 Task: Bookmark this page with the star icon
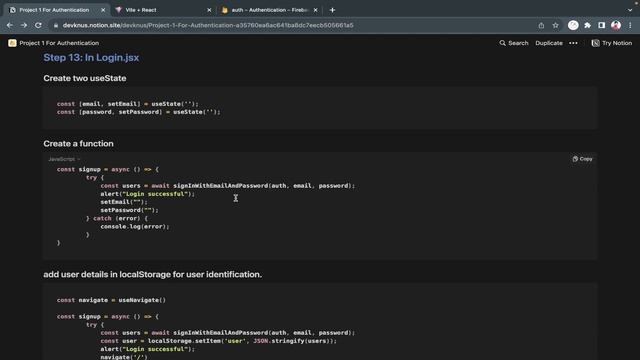pyautogui.click(x=556, y=25)
